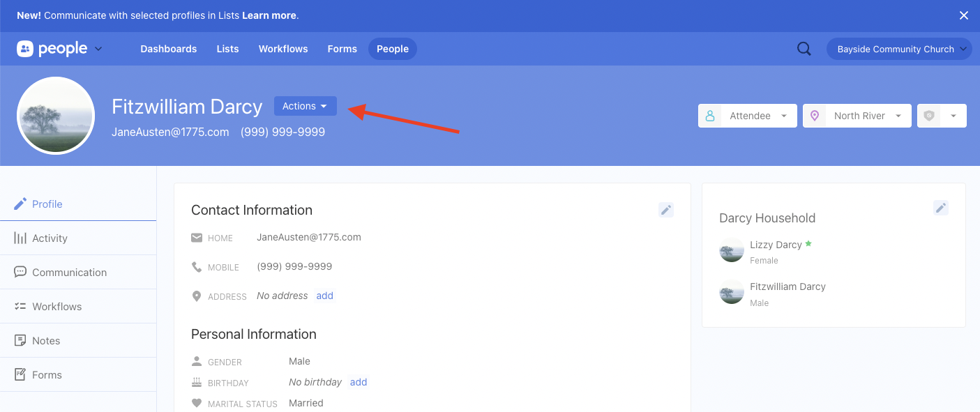980x412 pixels.
Task: Expand the shield permissions dropdown
Action: [941, 116]
